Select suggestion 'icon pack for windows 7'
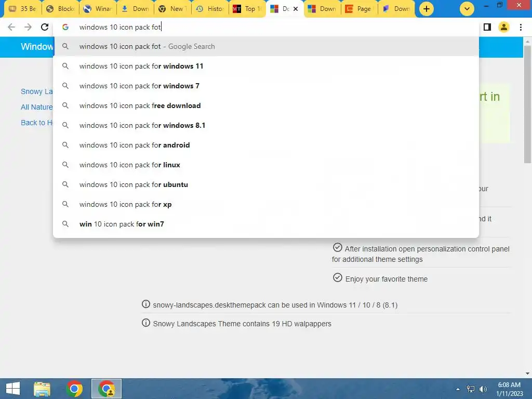The image size is (532, 399). tap(266, 86)
